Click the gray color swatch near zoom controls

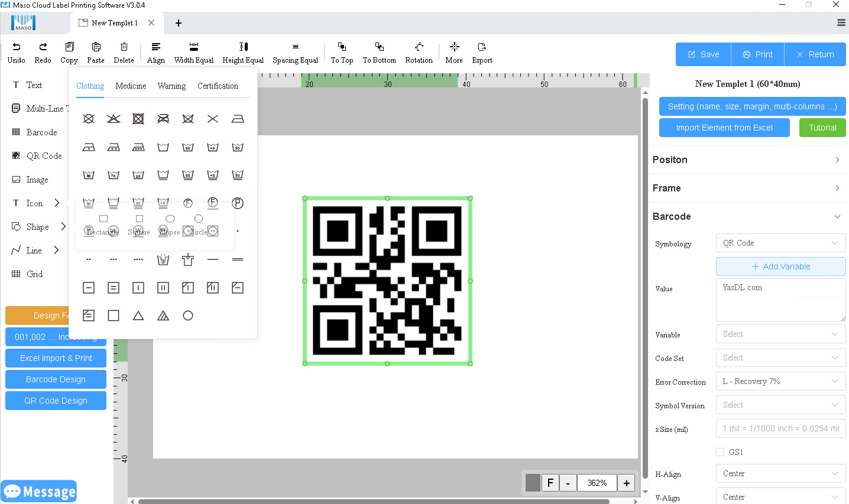point(533,483)
